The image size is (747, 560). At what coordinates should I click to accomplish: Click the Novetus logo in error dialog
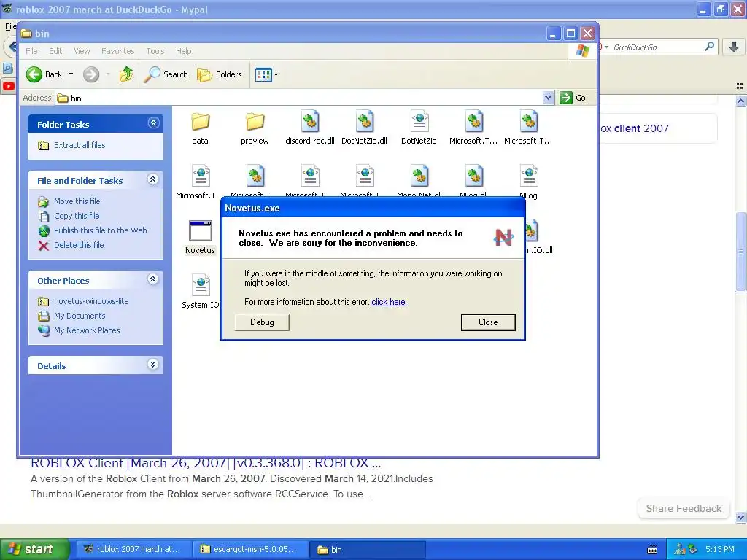pyautogui.click(x=503, y=237)
